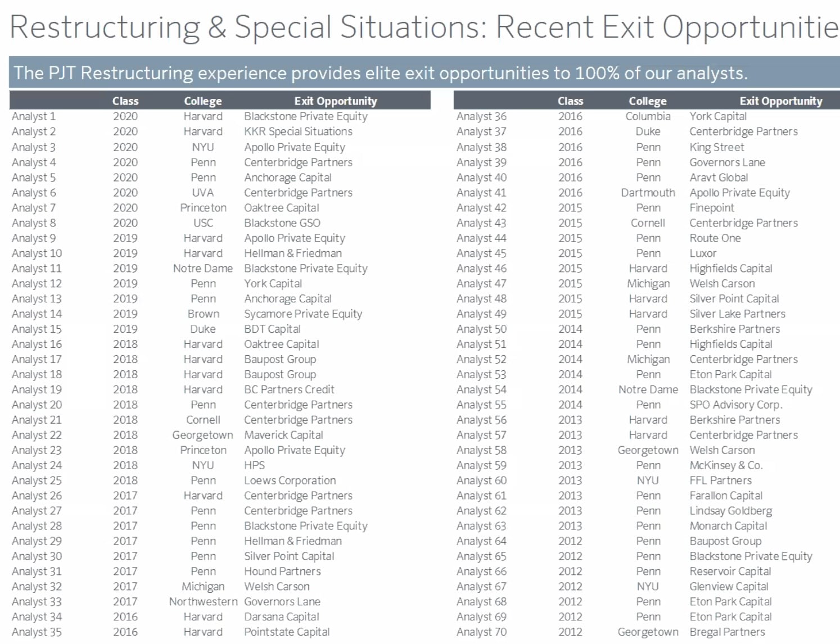Select the 'Hound Partners' cell
The image size is (840, 644).
[282, 572]
